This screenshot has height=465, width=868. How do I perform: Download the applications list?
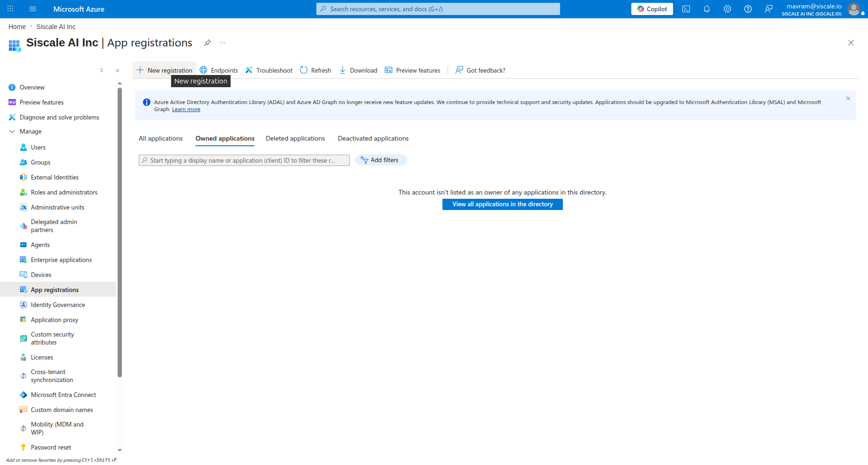358,70
